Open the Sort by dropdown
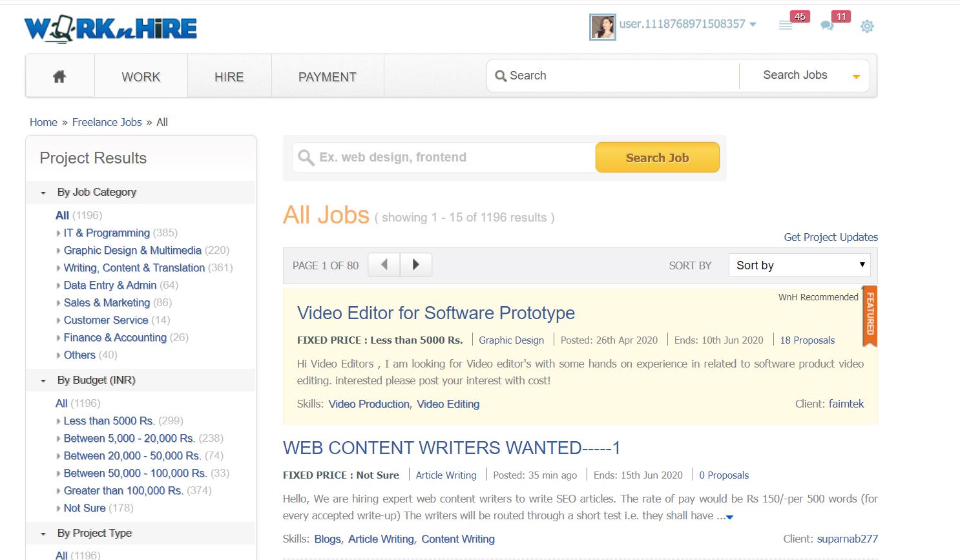Viewport: 960px width, 560px height. 800,265
